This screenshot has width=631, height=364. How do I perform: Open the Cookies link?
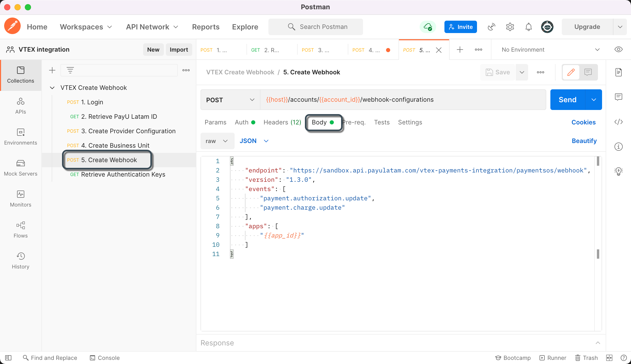click(583, 122)
